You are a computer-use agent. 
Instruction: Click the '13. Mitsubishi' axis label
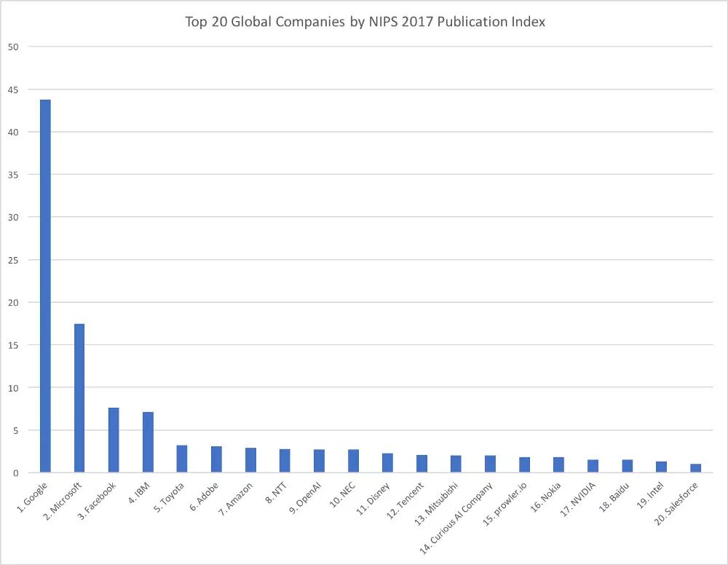point(436,504)
